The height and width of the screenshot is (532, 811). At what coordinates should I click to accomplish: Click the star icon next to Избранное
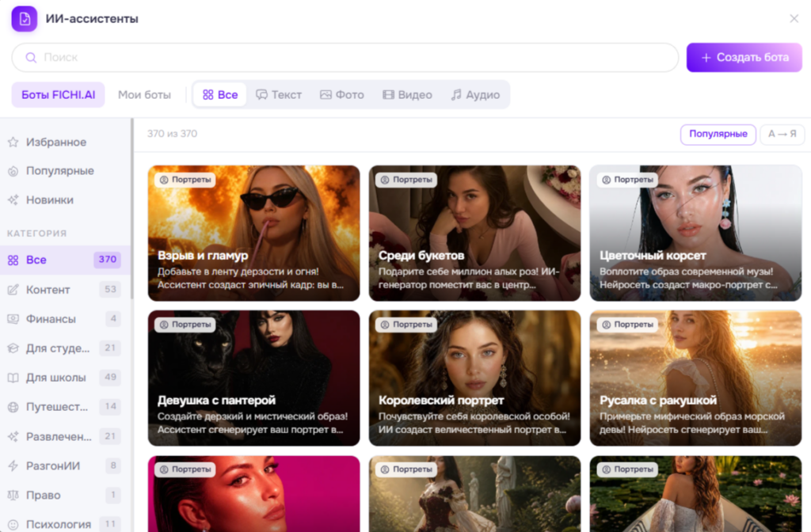coord(13,142)
